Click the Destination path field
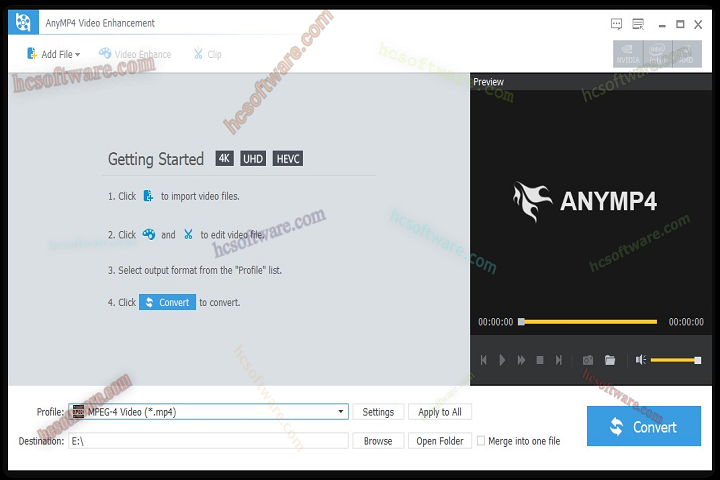Screen dimensions: 720x480 point(208,441)
